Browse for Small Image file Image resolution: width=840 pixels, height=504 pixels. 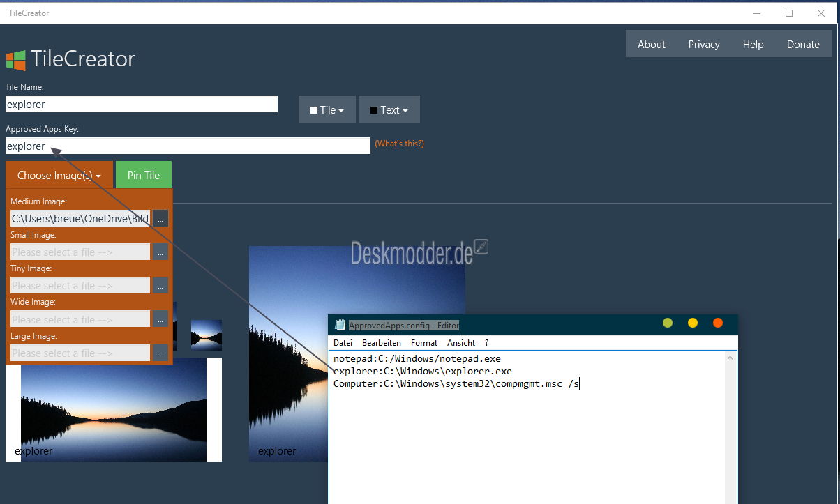(x=160, y=252)
